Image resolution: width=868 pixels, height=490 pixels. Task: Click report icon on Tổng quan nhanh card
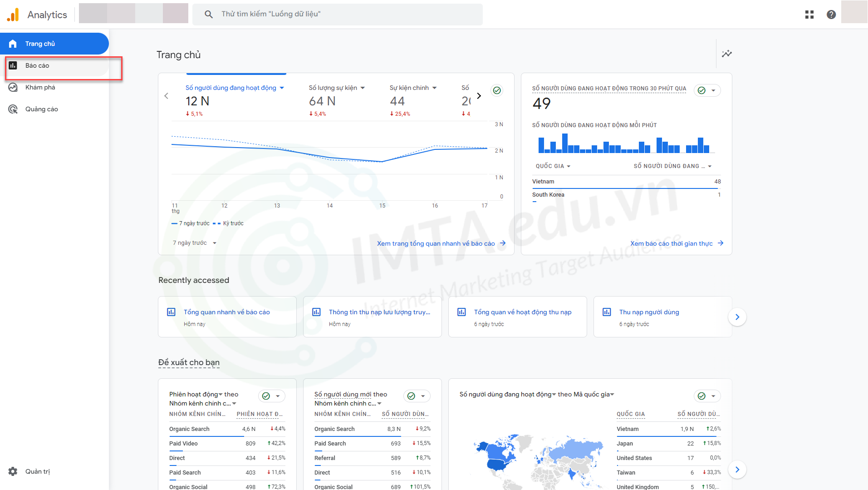[171, 312]
